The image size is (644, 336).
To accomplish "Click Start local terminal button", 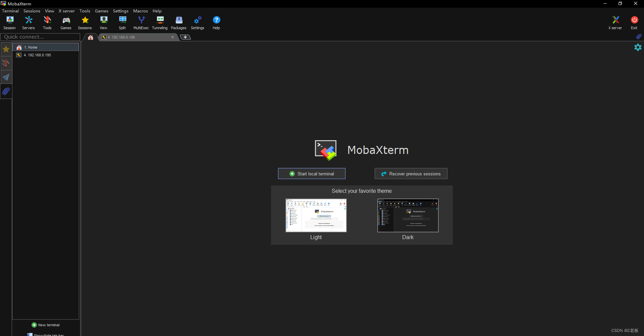I will tap(312, 174).
